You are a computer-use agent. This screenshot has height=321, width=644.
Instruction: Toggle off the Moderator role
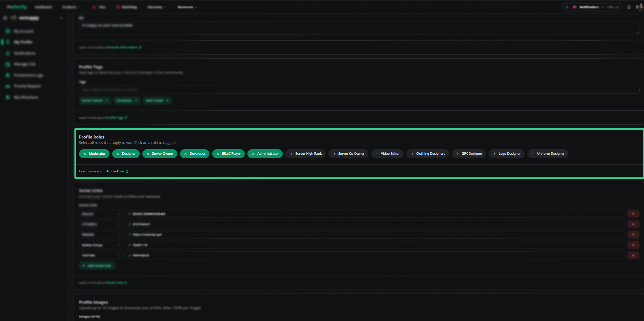94,154
